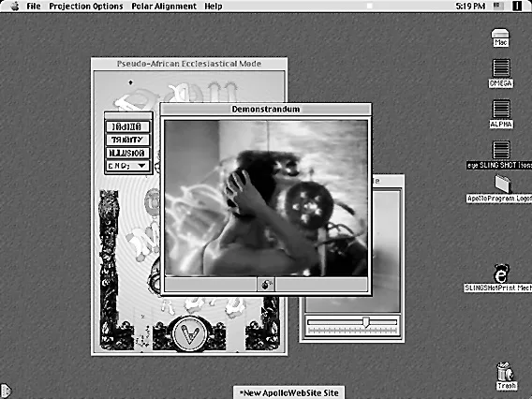Select the SLINGShotPrint Mech Explorer icon
This screenshot has width=532, height=399.
[x=502, y=273]
